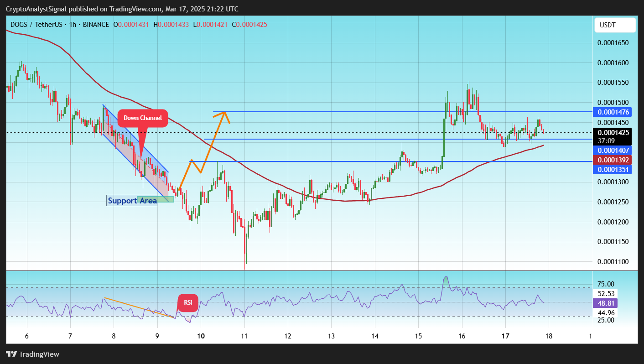
Task: Click the 0.0001300 price axis label
Action: point(613,182)
